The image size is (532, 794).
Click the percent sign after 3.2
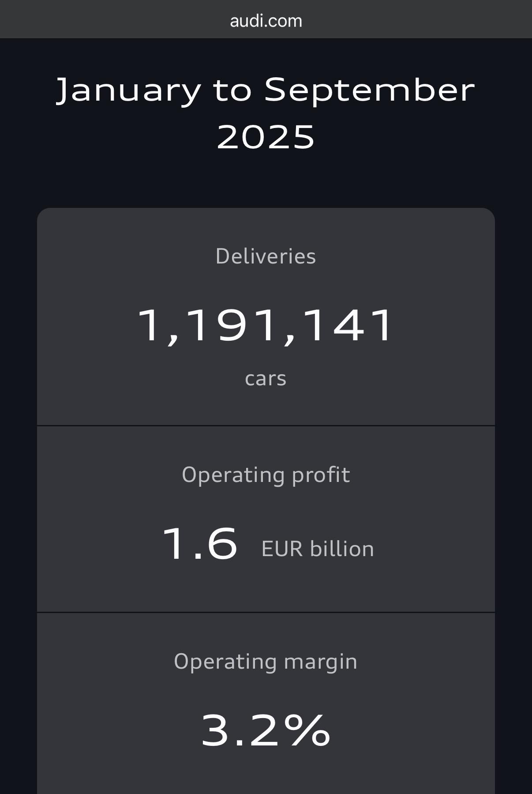[307, 730]
